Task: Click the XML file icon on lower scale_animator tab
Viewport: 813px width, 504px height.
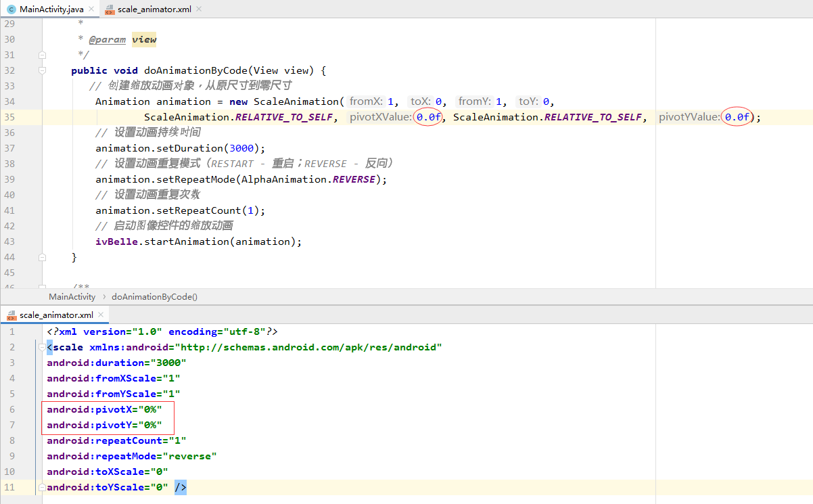Action: coord(11,315)
